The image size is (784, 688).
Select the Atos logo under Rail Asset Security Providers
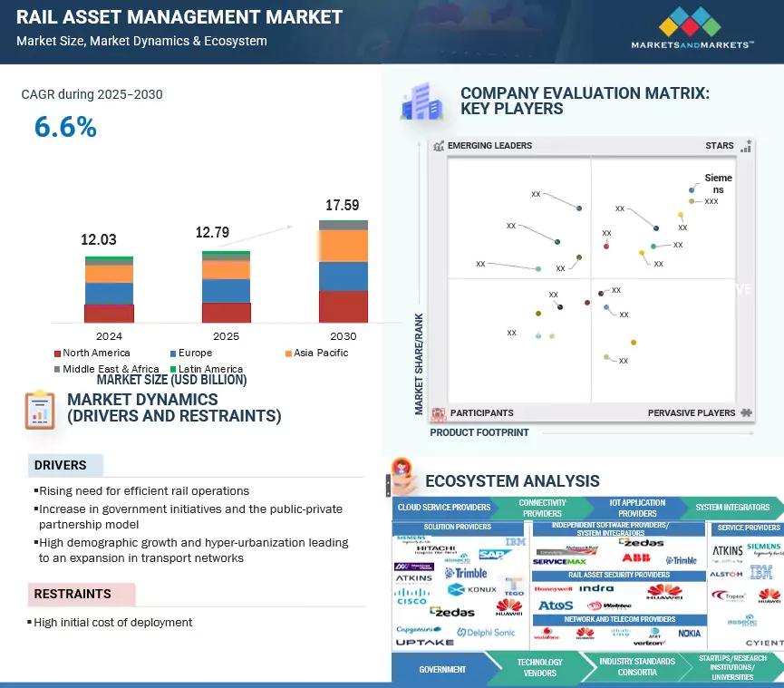554,604
